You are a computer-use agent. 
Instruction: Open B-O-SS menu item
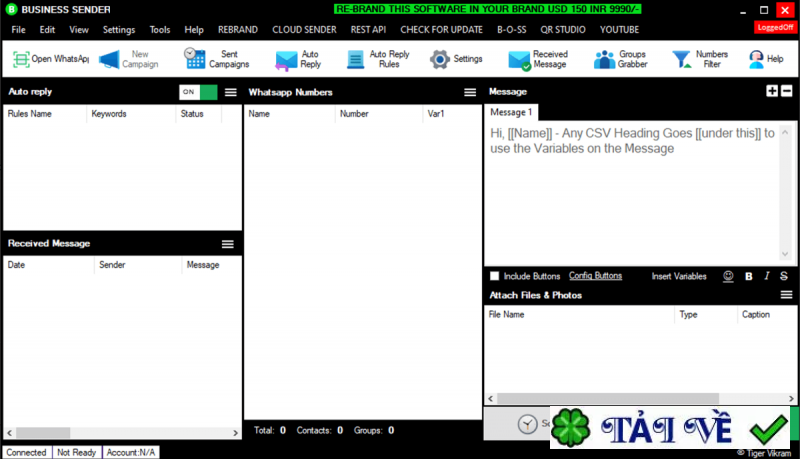click(511, 30)
